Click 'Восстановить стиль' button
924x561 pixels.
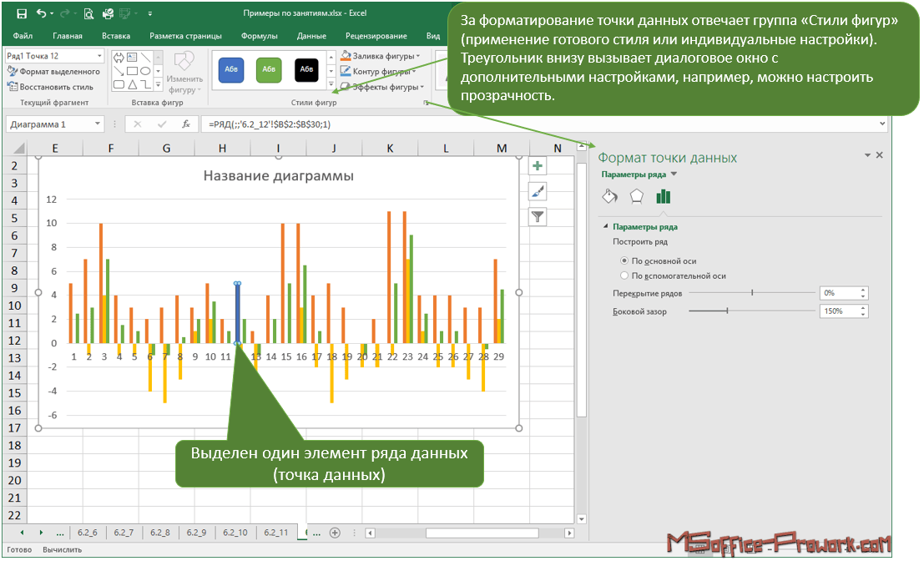[x=51, y=87]
